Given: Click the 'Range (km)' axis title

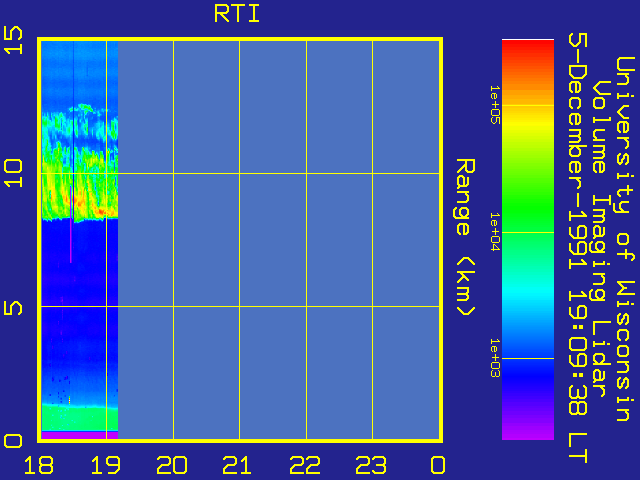Looking at the screenshot, I should [465, 237].
